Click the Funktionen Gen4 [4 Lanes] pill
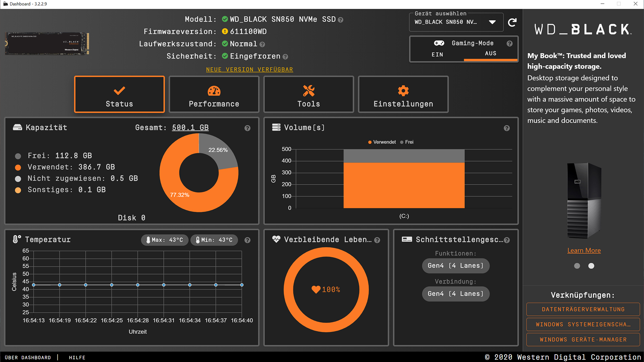 pyautogui.click(x=455, y=266)
